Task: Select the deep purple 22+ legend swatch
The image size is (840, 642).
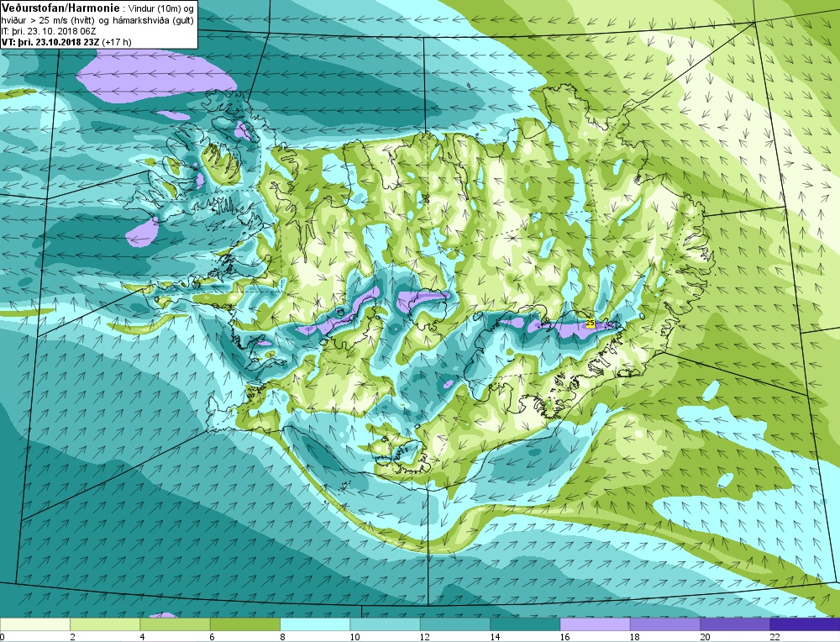Action: (805, 624)
